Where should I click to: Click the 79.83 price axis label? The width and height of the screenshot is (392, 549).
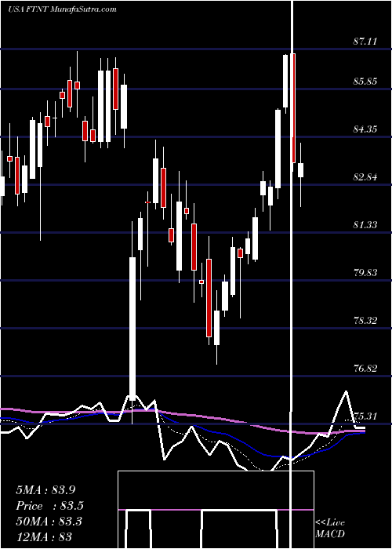click(365, 272)
